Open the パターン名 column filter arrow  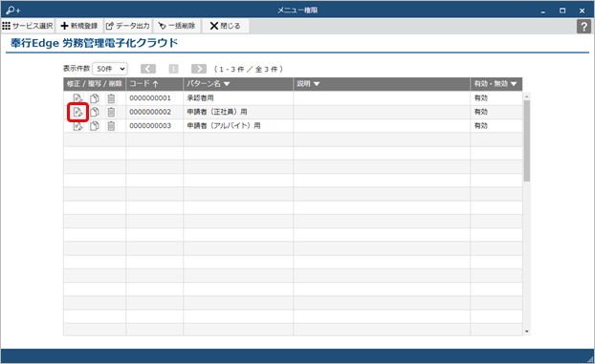coord(227,84)
